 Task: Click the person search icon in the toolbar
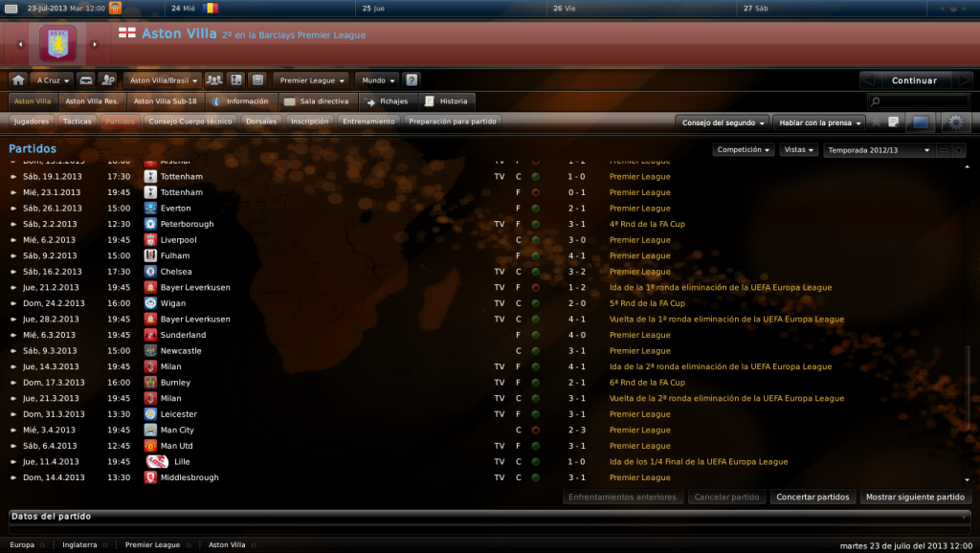[x=108, y=80]
